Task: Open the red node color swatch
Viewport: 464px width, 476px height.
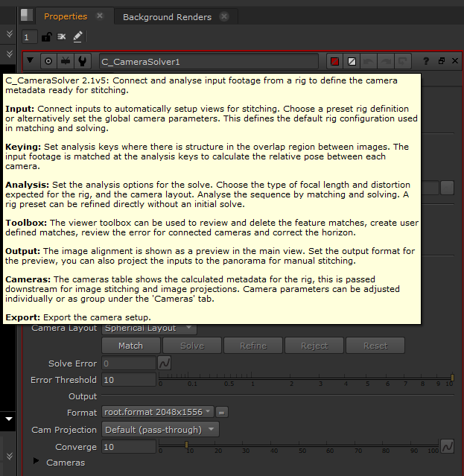Action: (334, 62)
